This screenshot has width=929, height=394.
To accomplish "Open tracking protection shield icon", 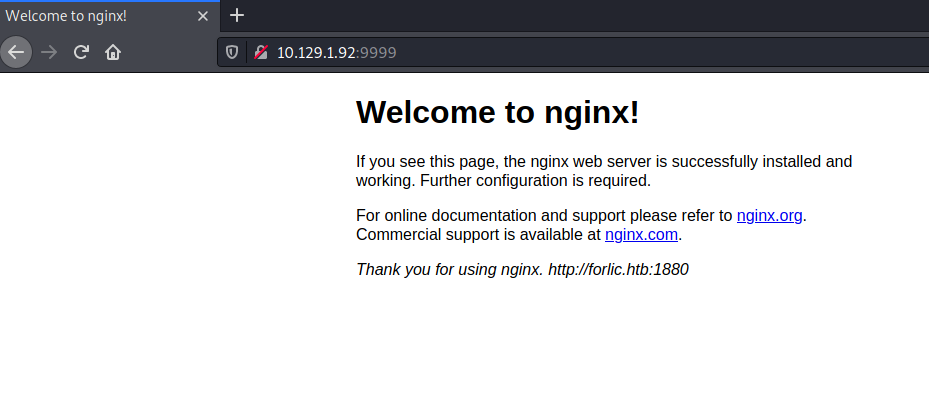I will tap(232, 53).
